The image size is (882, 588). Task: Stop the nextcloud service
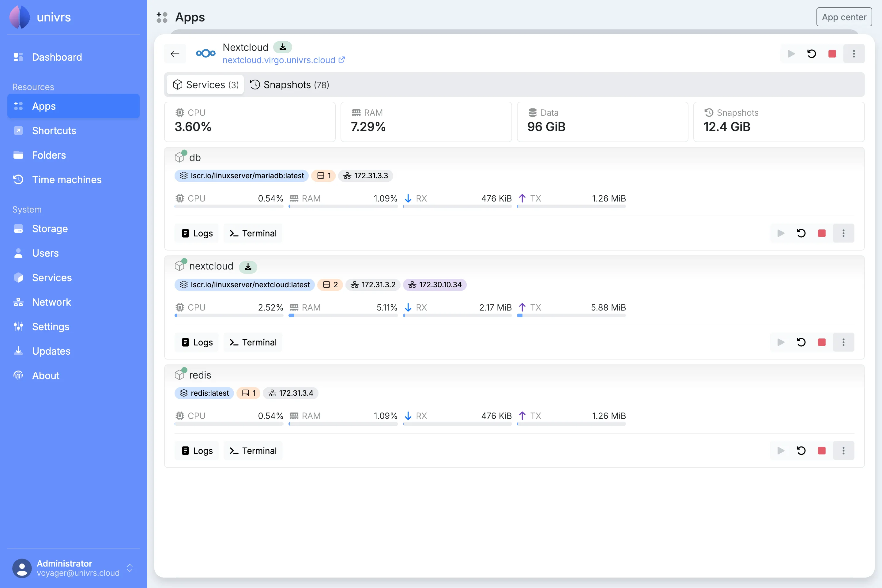point(822,342)
